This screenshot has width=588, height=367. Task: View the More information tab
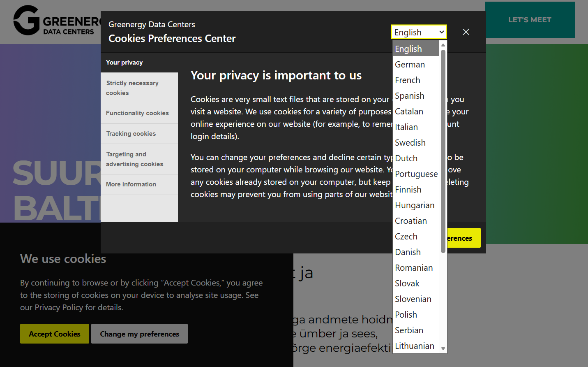tap(139, 184)
